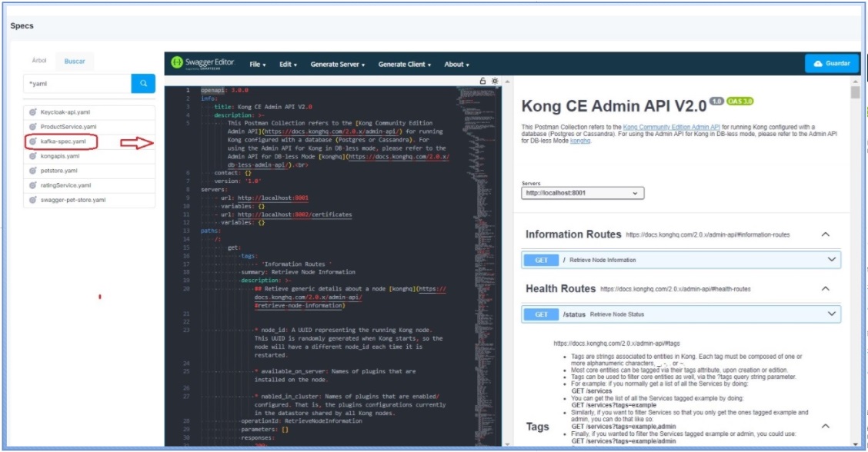The image size is (868, 452).
Task: Open the Servers dropdown showing localhost:8001
Action: (583, 193)
